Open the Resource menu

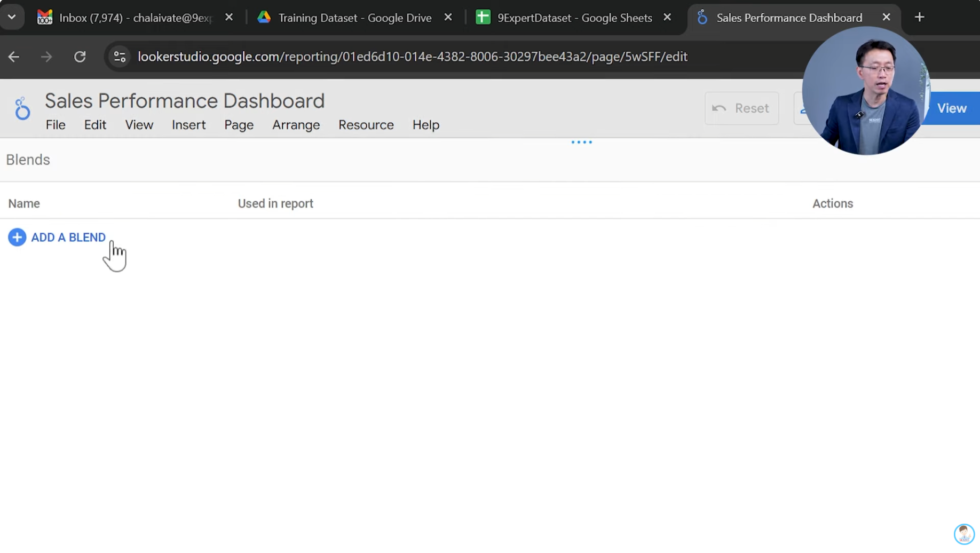(x=366, y=125)
